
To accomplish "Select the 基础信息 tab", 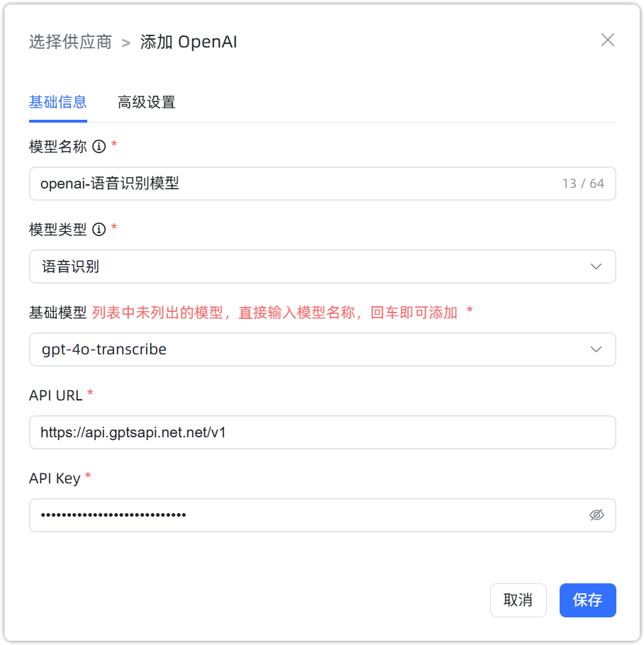I will 57,102.
